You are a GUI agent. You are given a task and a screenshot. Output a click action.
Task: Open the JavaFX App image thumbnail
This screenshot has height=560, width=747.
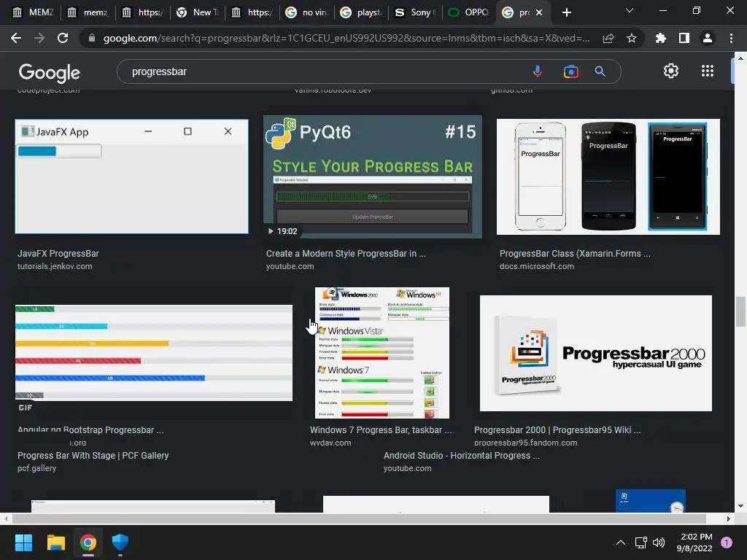[x=131, y=176]
